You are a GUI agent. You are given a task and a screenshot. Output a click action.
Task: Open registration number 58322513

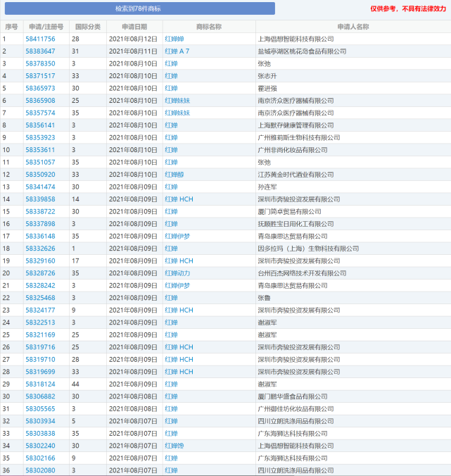(x=40, y=322)
